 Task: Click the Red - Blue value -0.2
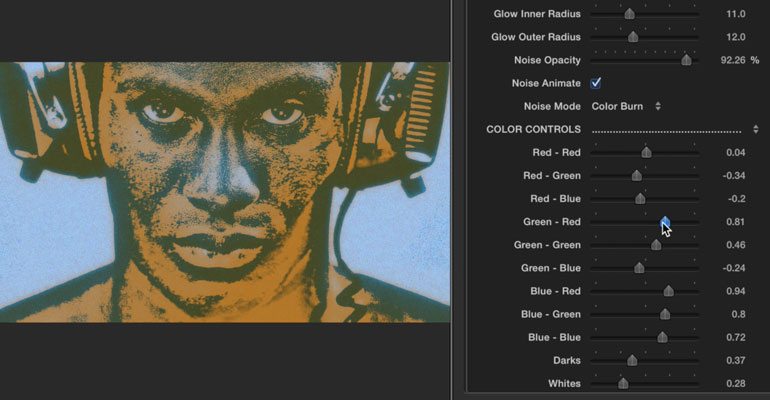coord(736,199)
